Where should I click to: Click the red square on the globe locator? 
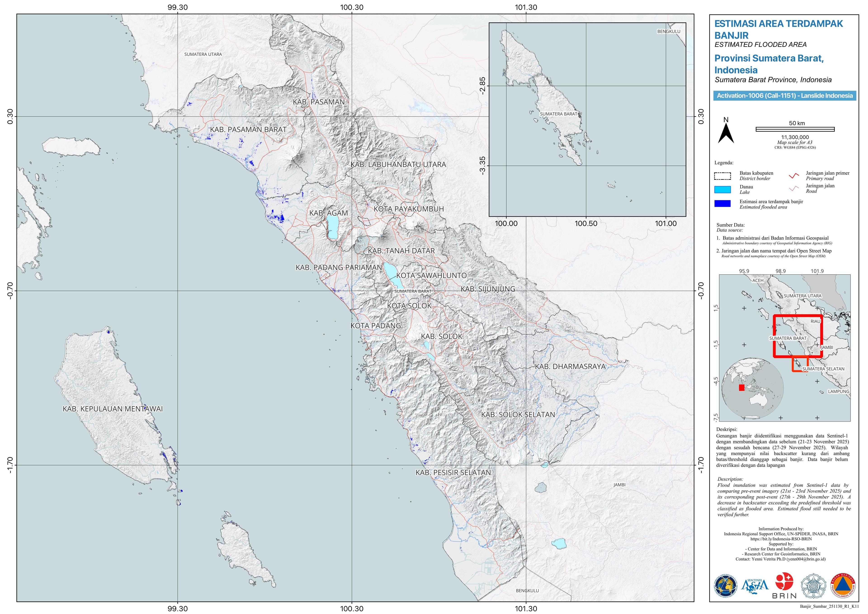coord(741,387)
